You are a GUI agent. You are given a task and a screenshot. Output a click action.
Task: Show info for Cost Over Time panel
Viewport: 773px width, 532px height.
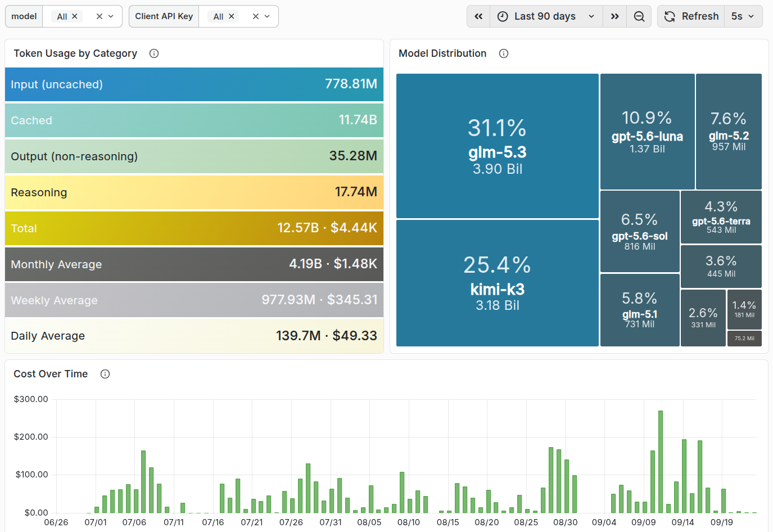(105, 374)
